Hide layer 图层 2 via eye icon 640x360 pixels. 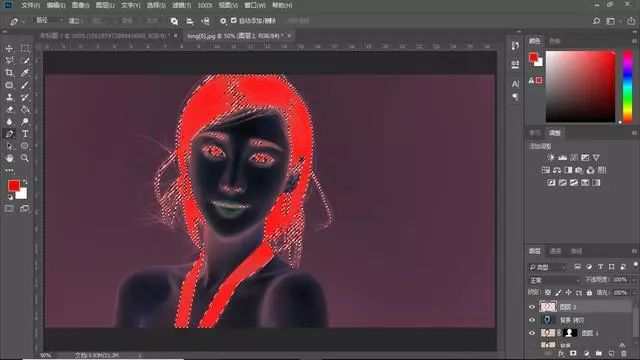[x=532, y=307]
